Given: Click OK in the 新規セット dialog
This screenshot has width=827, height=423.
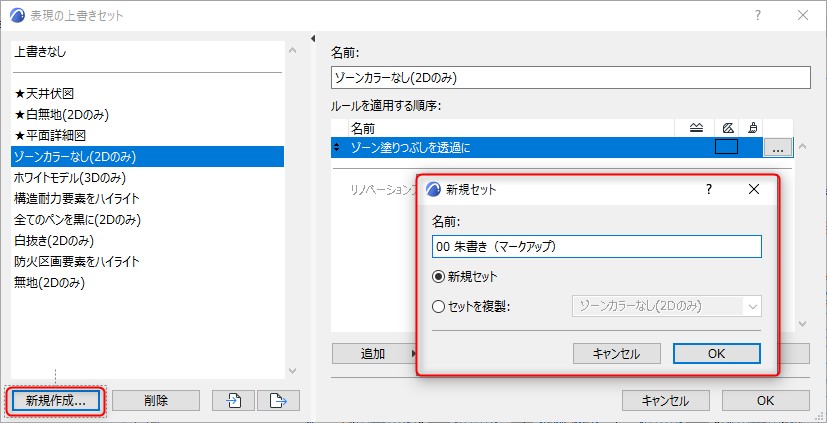Looking at the screenshot, I should click(716, 353).
